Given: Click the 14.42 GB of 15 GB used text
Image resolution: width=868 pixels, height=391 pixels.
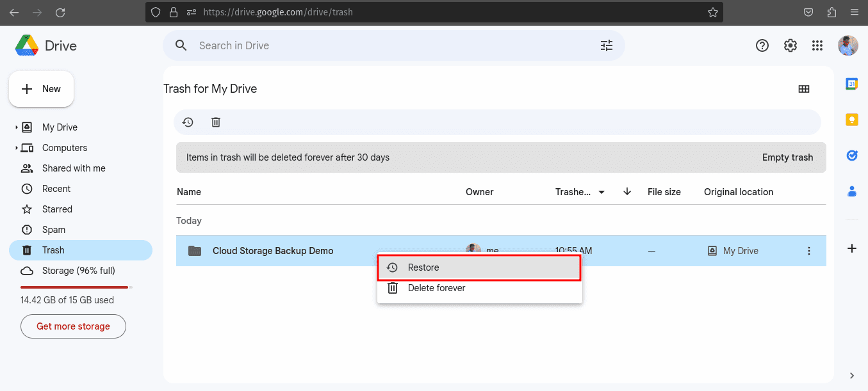Looking at the screenshot, I should 67,300.
